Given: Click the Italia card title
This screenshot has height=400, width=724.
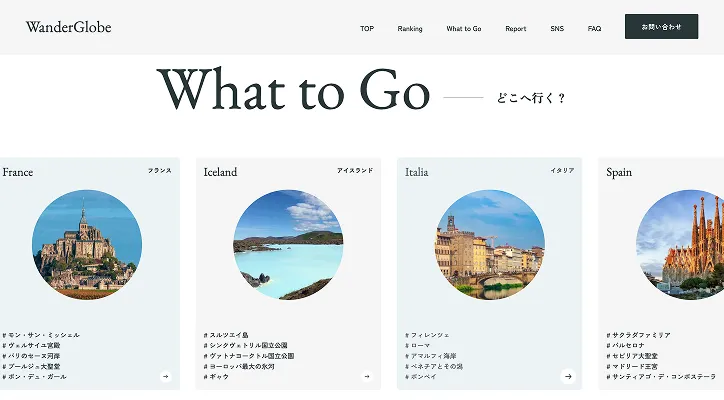Looking at the screenshot, I should pyautogui.click(x=416, y=172).
